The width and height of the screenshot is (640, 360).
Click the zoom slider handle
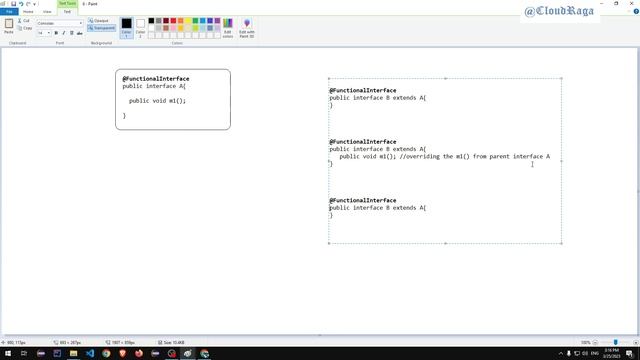click(616, 342)
